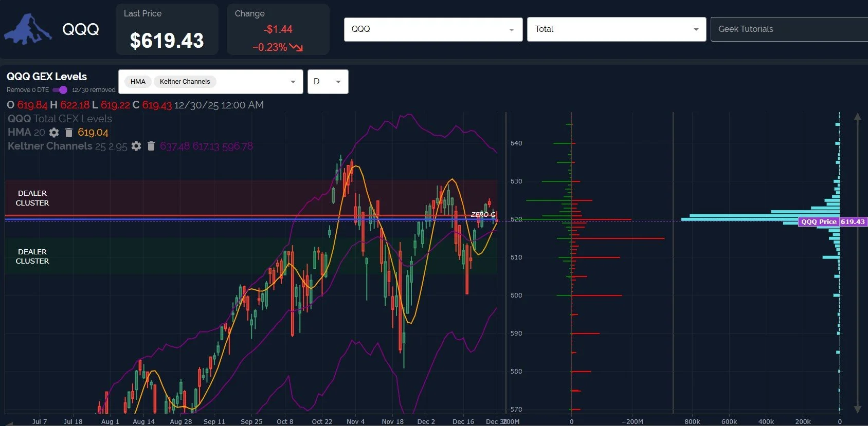Click the Keltner values 637.48 617.13 596.78
The width and height of the screenshot is (868, 426).
(206, 146)
